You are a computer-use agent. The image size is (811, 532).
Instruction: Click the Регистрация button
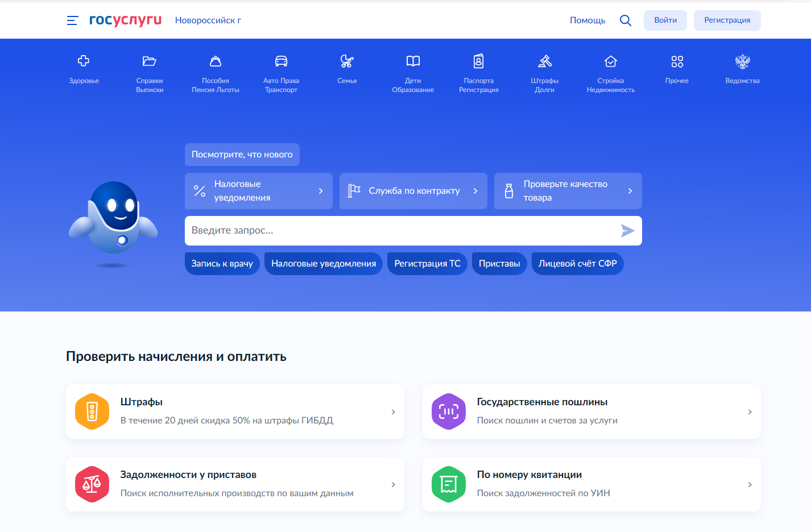727,20
